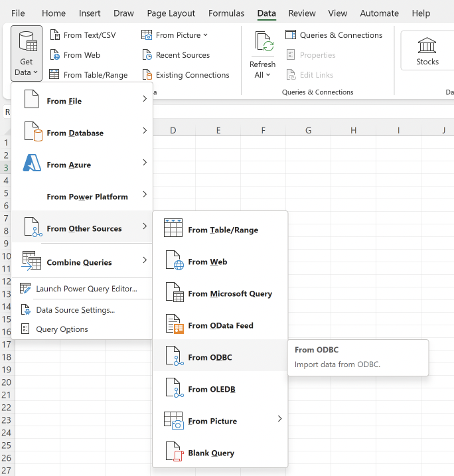Click the Query Options icon

pyautogui.click(x=25, y=329)
